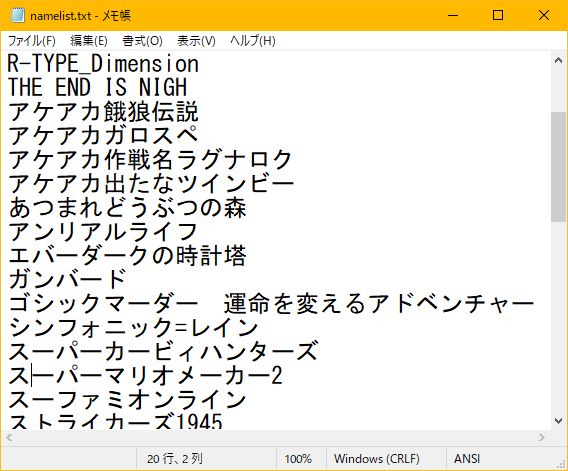Click the line アケアカ作戦名ラグナロク
This screenshot has width=568, height=471.
150,159
